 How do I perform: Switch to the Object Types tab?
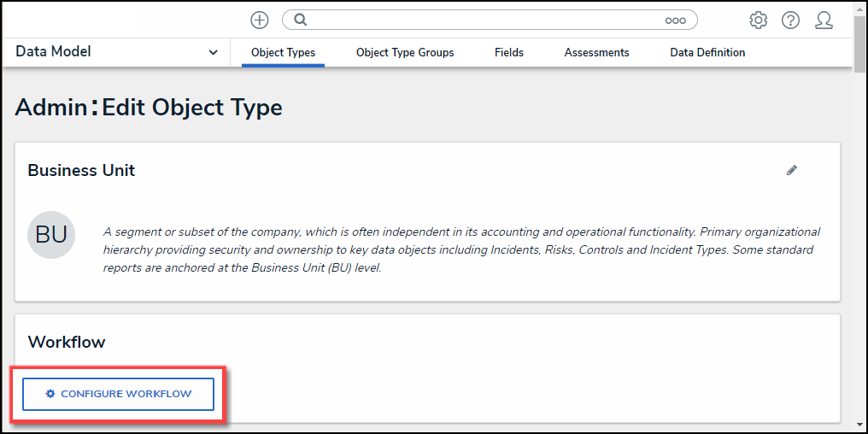tap(283, 52)
